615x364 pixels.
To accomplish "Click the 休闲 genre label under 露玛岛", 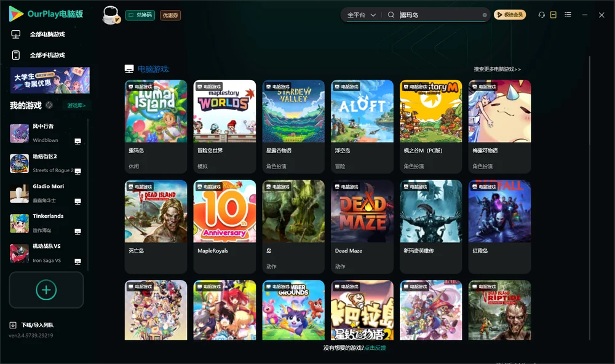I will click(133, 166).
